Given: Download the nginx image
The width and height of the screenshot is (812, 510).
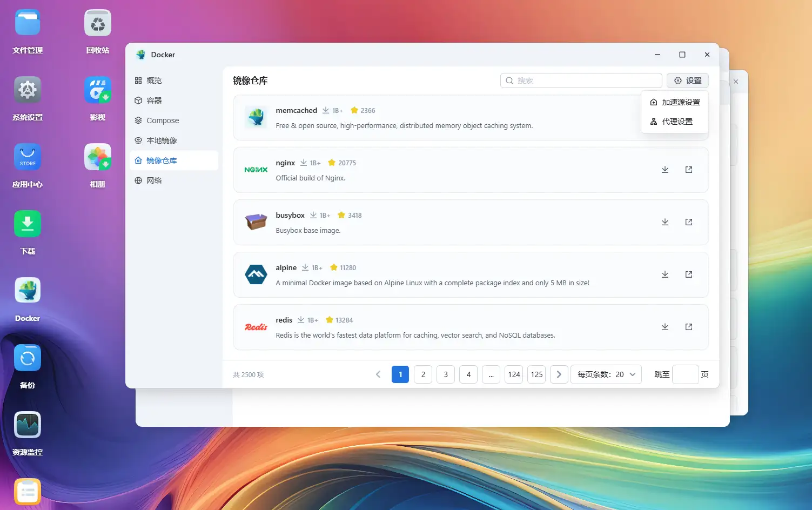Looking at the screenshot, I should pos(665,169).
